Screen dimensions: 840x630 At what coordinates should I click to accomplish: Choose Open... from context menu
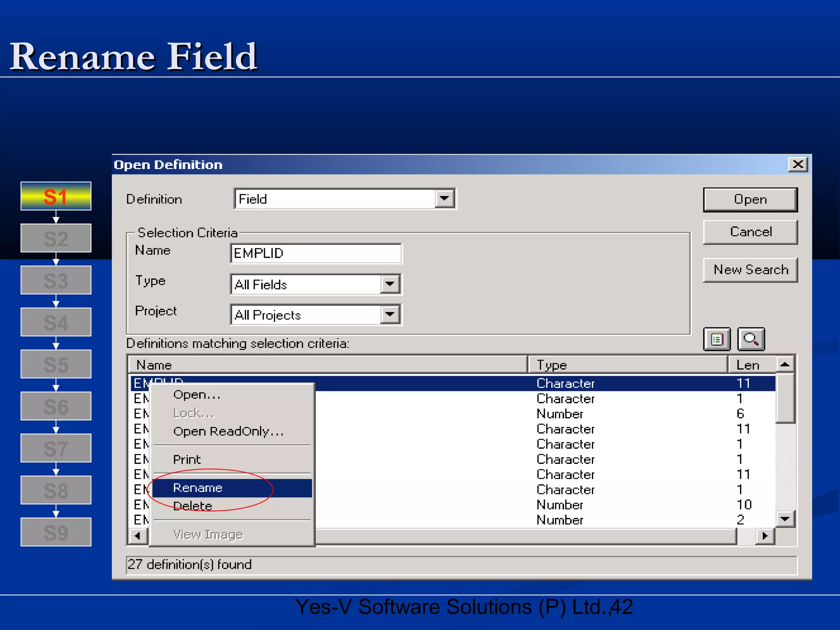click(232, 395)
